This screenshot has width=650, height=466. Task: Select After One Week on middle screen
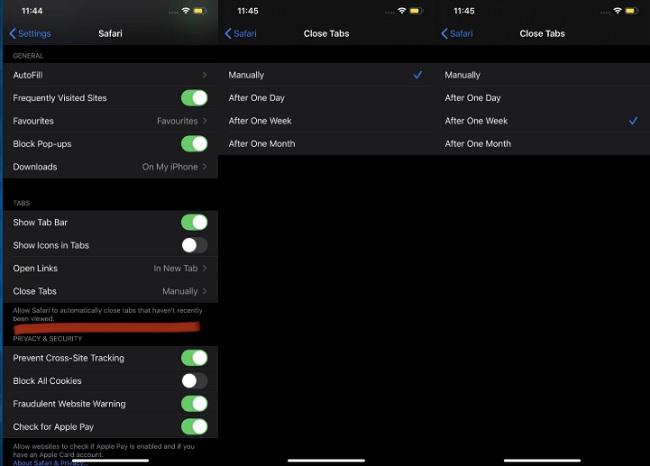326,121
